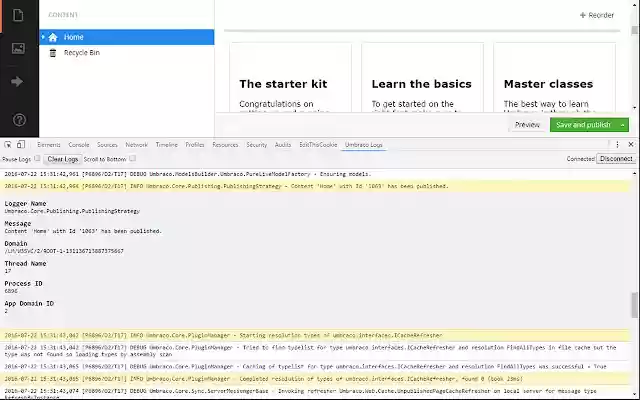Click the Thread Name value 17

8,271
